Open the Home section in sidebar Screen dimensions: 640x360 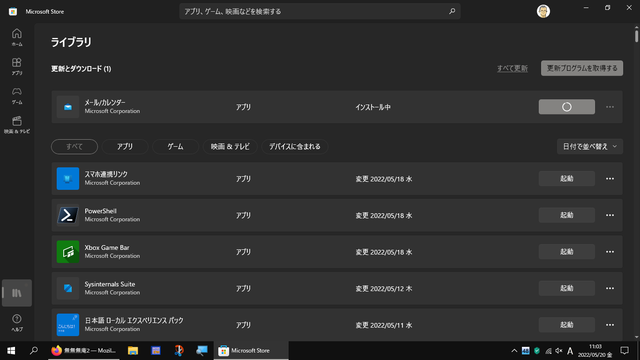[17, 37]
